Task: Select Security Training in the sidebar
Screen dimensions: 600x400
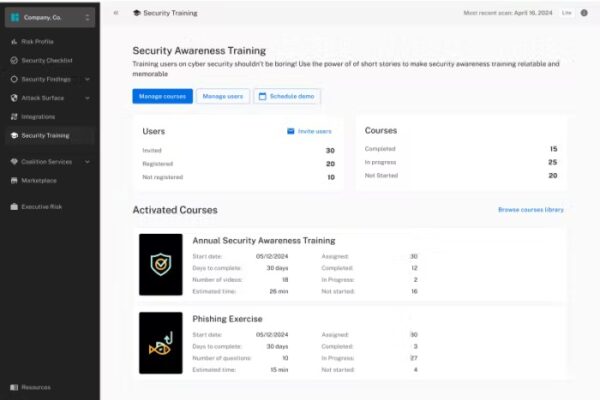Action: [45, 135]
